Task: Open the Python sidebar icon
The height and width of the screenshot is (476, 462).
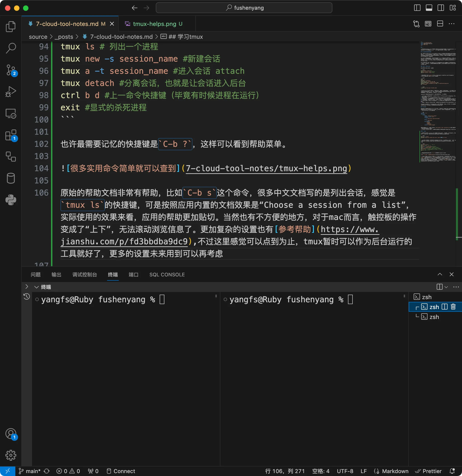Action: (11, 200)
